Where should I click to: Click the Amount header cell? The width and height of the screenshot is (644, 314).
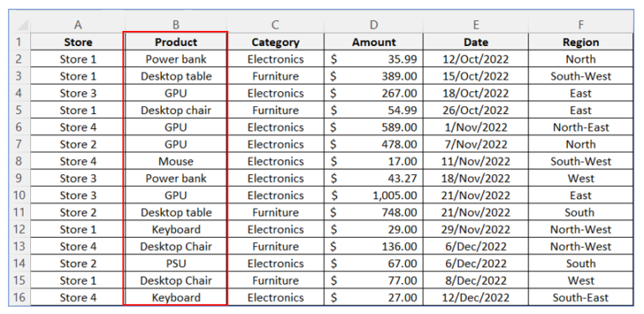373,42
